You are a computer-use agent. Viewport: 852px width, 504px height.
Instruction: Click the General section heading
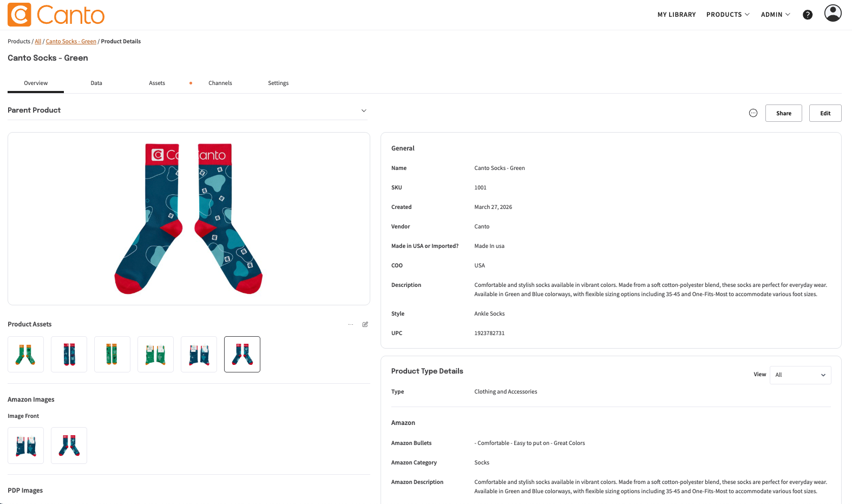tap(403, 148)
